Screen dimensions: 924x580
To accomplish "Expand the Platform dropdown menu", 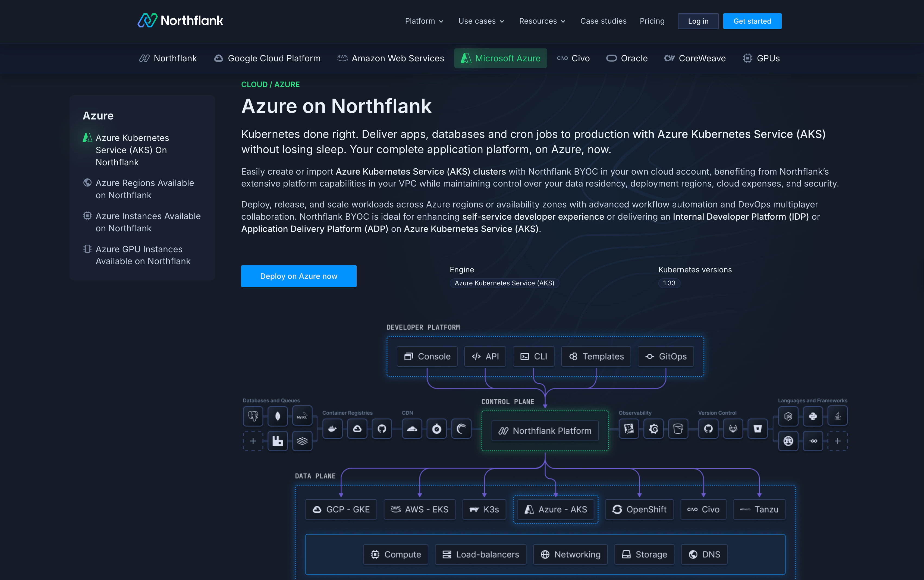I will coord(424,21).
